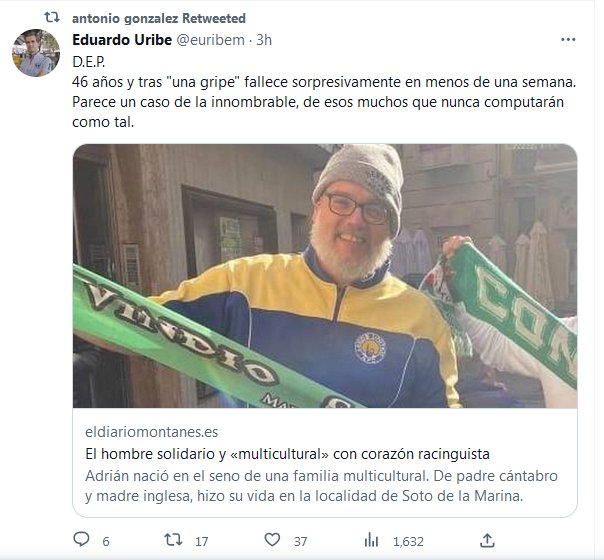Click the retweet arrows icon below tweet
This screenshot has height=560, width=604.
coord(173,540)
